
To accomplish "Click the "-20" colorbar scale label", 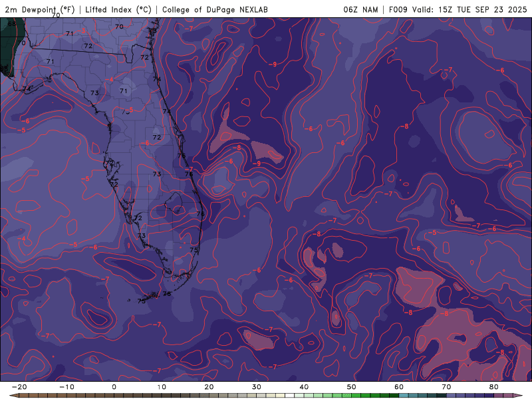I will tap(19, 387).
